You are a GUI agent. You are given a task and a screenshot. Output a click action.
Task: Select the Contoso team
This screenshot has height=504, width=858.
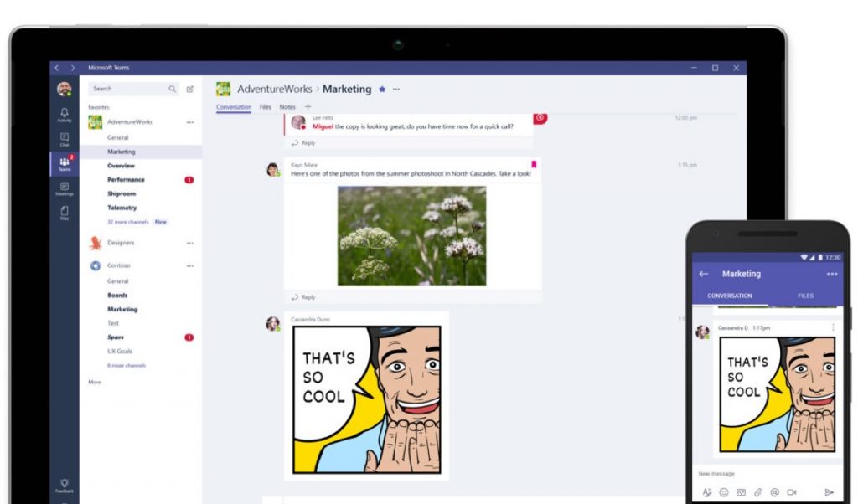pos(118,265)
